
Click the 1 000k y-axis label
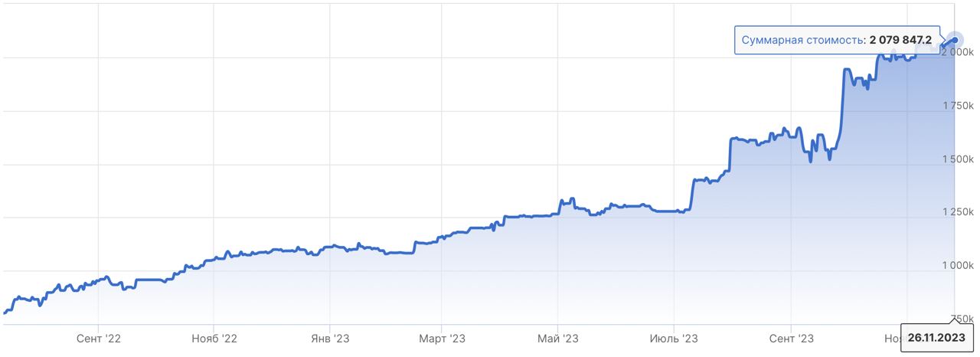click(958, 265)
